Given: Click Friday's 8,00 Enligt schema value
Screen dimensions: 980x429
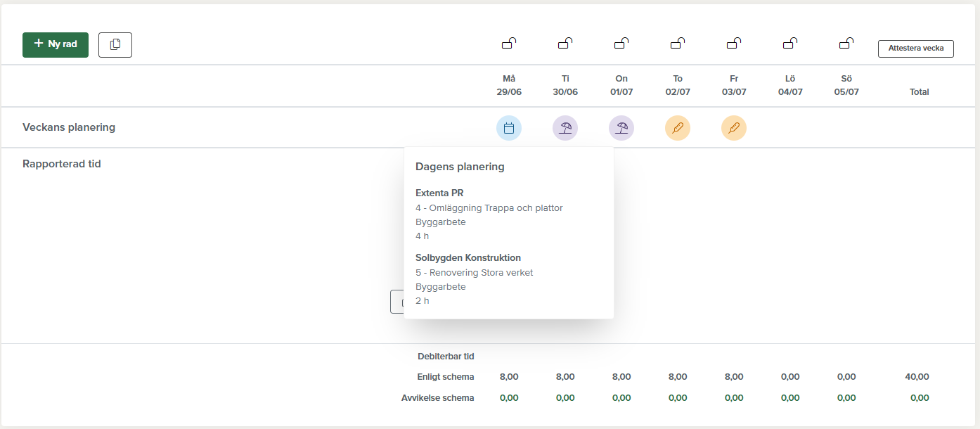Looking at the screenshot, I should (734, 377).
